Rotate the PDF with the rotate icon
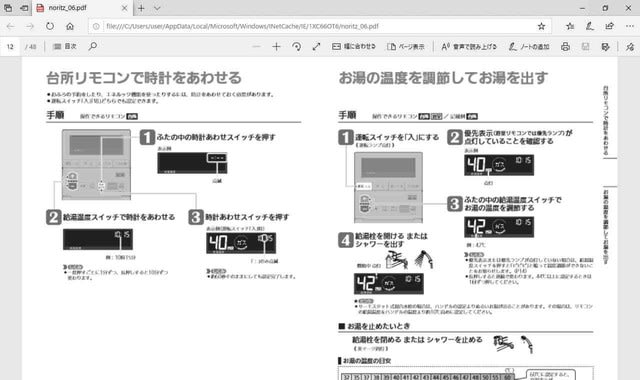Image resolution: width=640 pixels, height=380 pixels. pyautogui.click(x=297, y=47)
